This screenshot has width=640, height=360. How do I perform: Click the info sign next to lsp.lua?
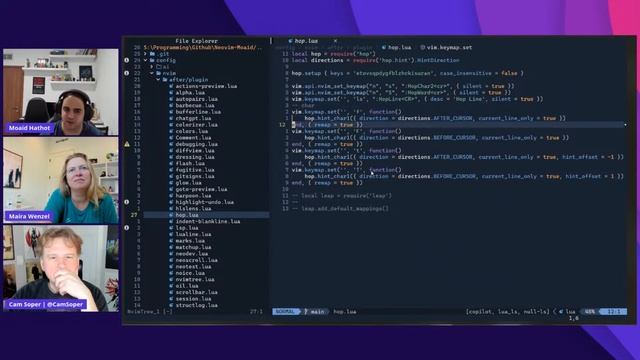point(127,228)
